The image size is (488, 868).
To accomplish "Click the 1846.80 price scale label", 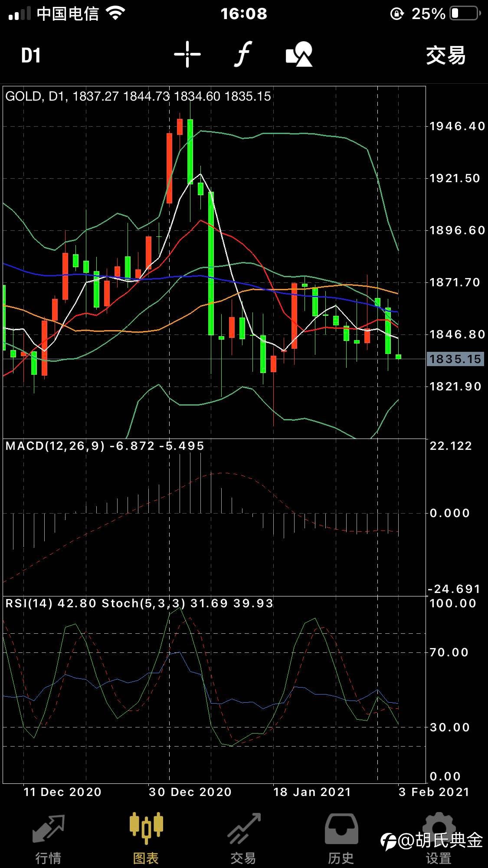I will (x=457, y=334).
